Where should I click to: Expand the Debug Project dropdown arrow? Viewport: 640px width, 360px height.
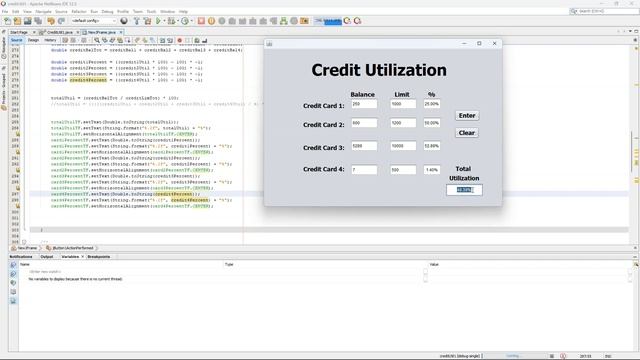pyautogui.click(x=178, y=21)
